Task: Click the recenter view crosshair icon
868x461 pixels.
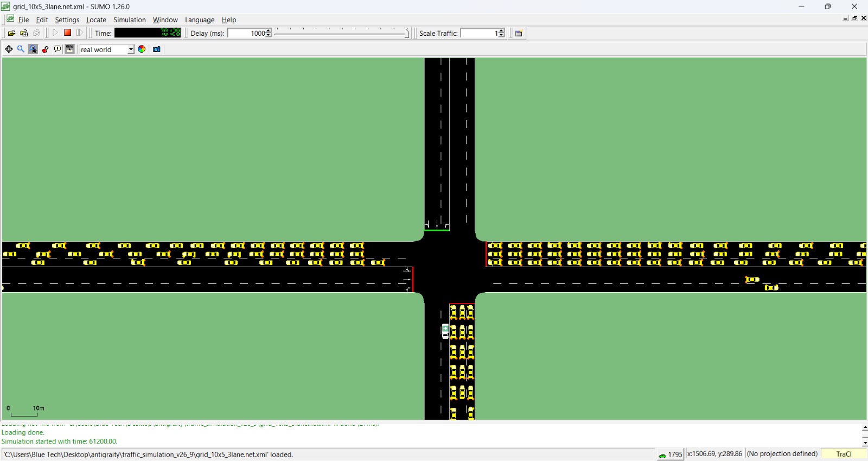Action: click(9, 49)
